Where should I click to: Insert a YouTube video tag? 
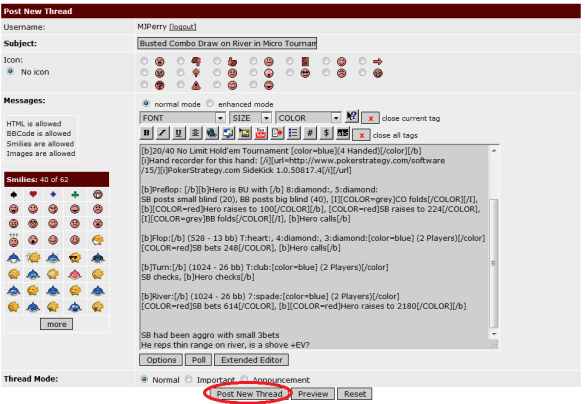[261, 133]
